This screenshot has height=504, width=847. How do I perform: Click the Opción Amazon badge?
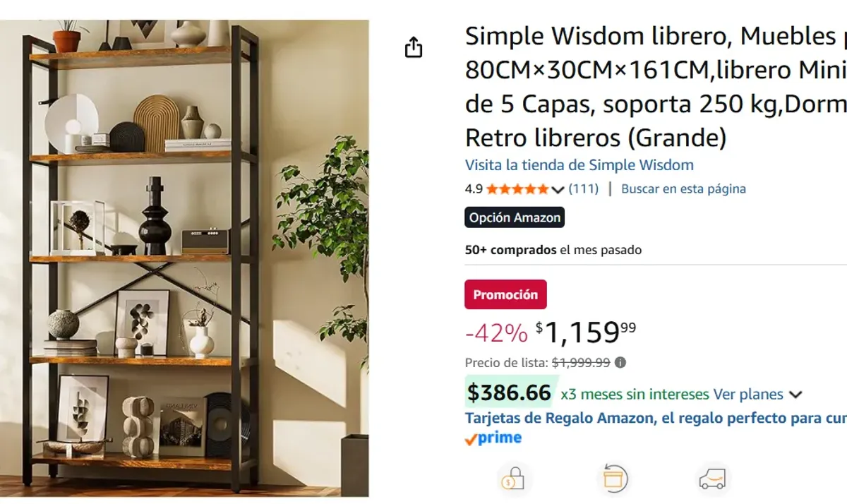tap(515, 217)
